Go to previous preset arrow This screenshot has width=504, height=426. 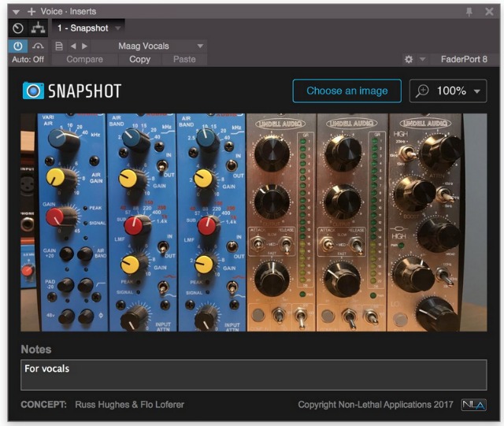73,46
